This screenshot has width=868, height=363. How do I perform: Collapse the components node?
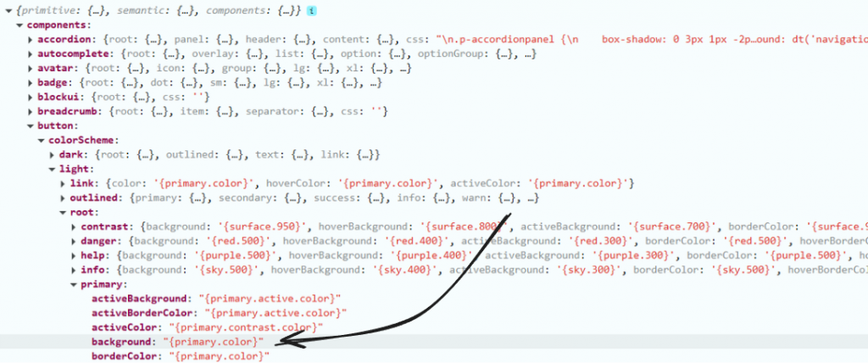coord(19,25)
